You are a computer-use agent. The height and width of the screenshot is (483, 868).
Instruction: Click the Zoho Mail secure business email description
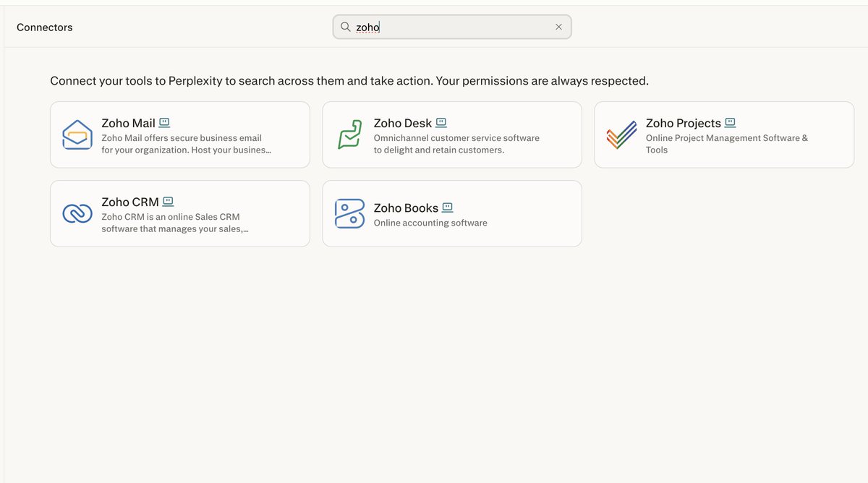tap(187, 144)
